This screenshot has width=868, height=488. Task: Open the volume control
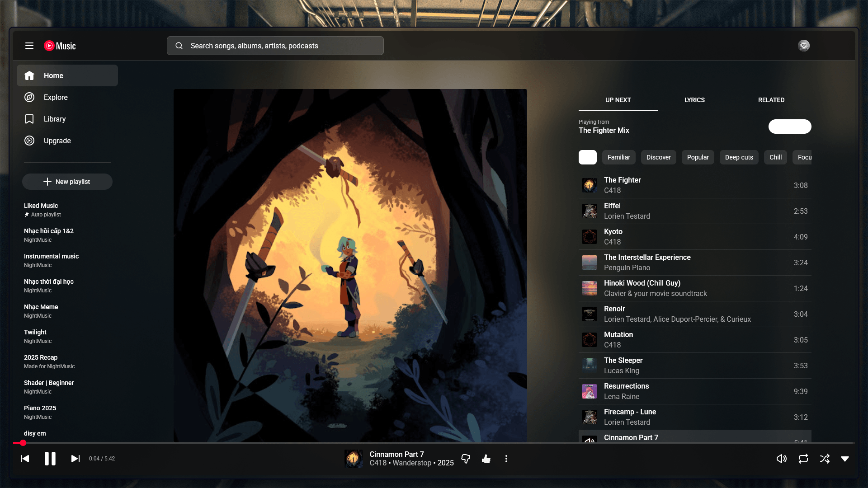point(781,459)
